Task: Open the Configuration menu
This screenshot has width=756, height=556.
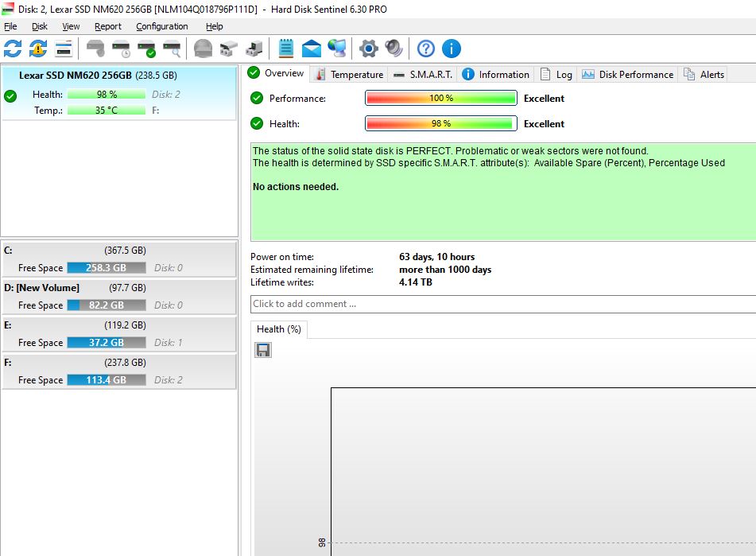Action: [162, 26]
